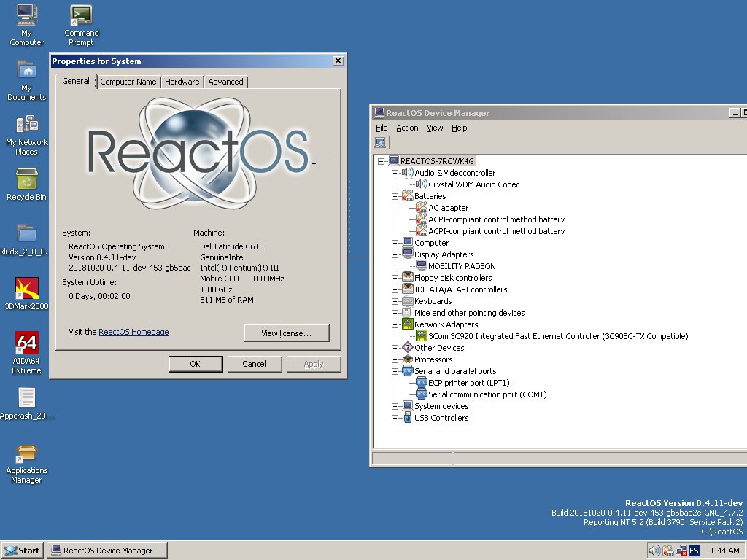Viewport: 747px width, 560px height.
Task: Expand the Floppy disk controllers node
Action: 395,278
